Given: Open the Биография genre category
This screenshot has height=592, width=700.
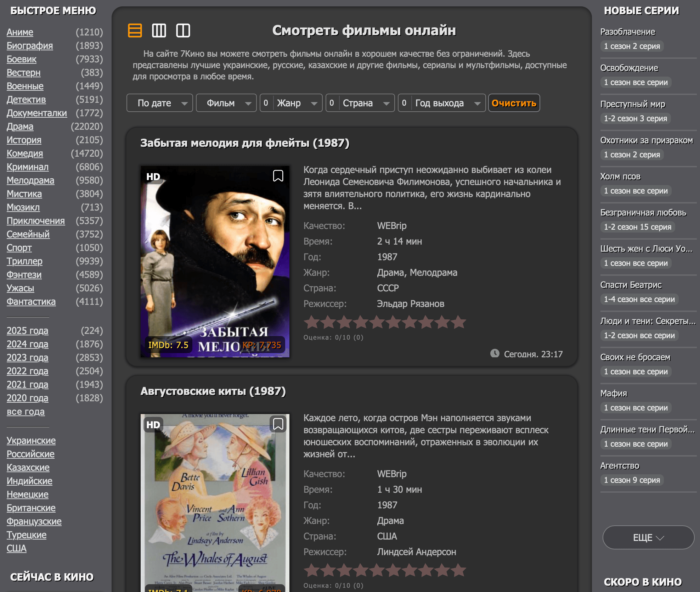Looking at the screenshot, I should point(30,46).
